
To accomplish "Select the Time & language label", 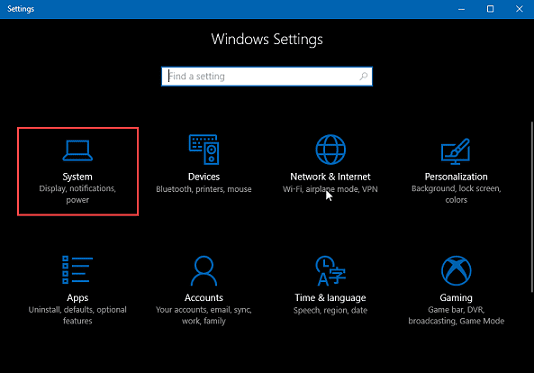I will pos(330,298).
